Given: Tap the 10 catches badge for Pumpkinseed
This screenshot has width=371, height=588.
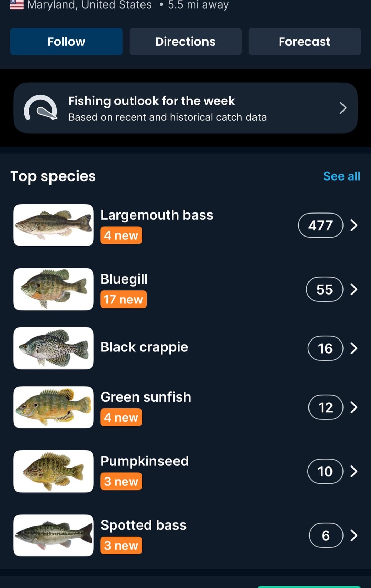Looking at the screenshot, I should point(325,471).
